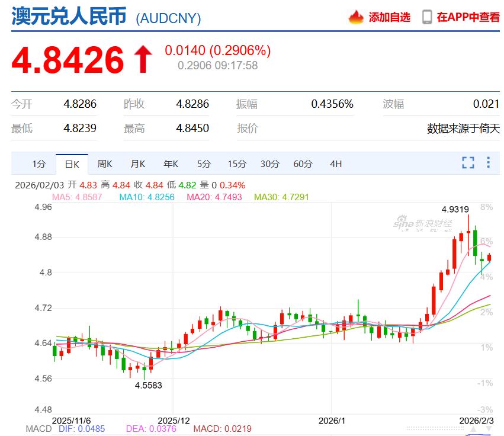The height and width of the screenshot is (436, 504).
Task: Click the 波幅 value 0.021
Action: pos(486,104)
